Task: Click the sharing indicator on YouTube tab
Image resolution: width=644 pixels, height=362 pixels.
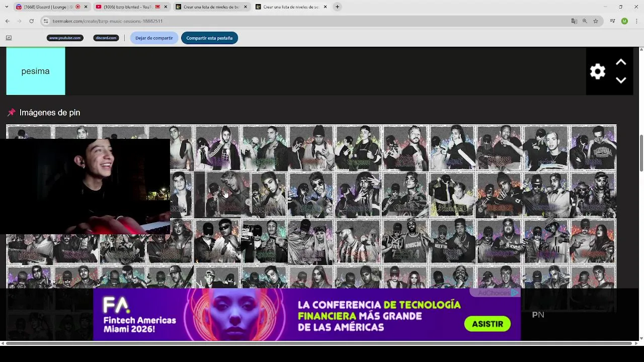Action: tap(157, 7)
